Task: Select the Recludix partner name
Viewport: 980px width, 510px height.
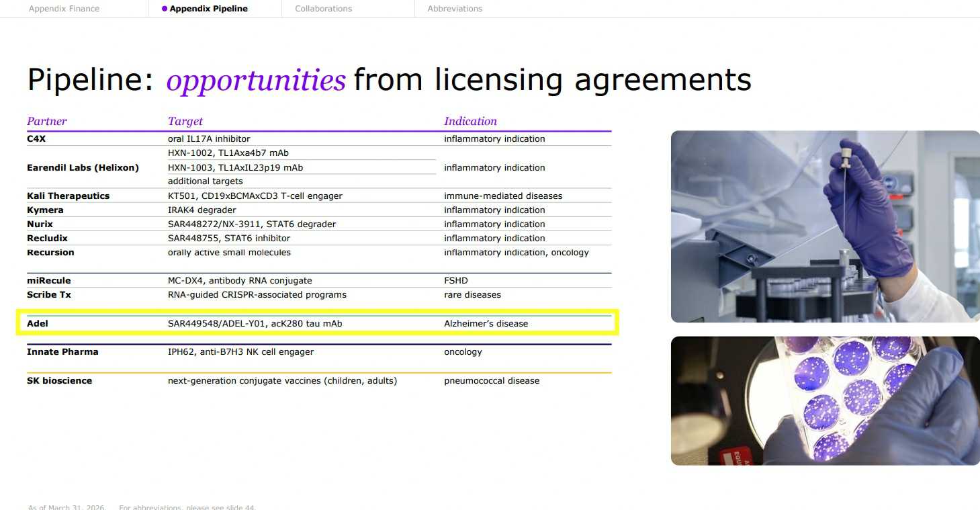Action: (x=47, y=238)
